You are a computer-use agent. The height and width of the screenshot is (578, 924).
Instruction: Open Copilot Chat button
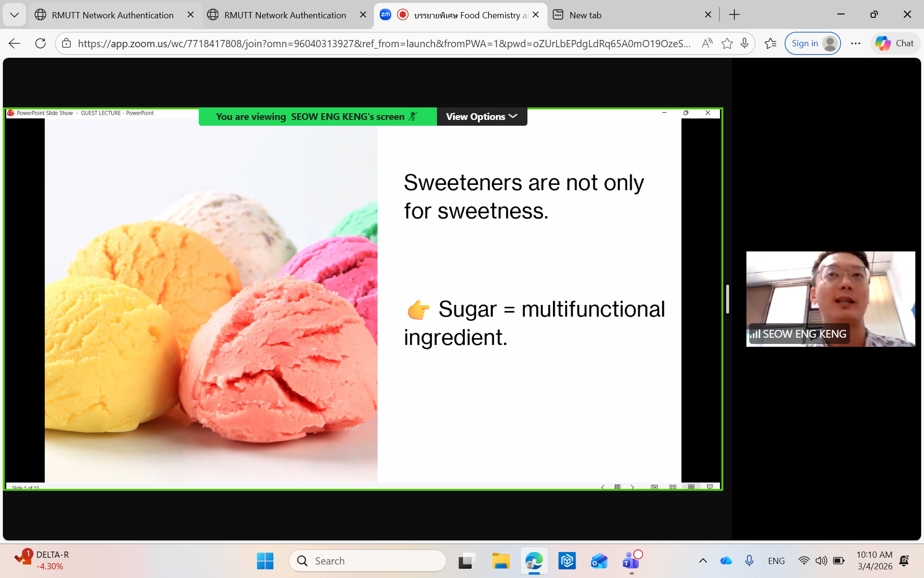pos(895,43)
